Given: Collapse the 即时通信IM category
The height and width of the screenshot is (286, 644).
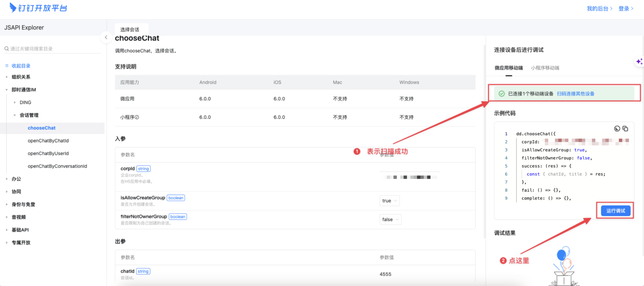Looking at the screenshot, I should tap(7, 90).
